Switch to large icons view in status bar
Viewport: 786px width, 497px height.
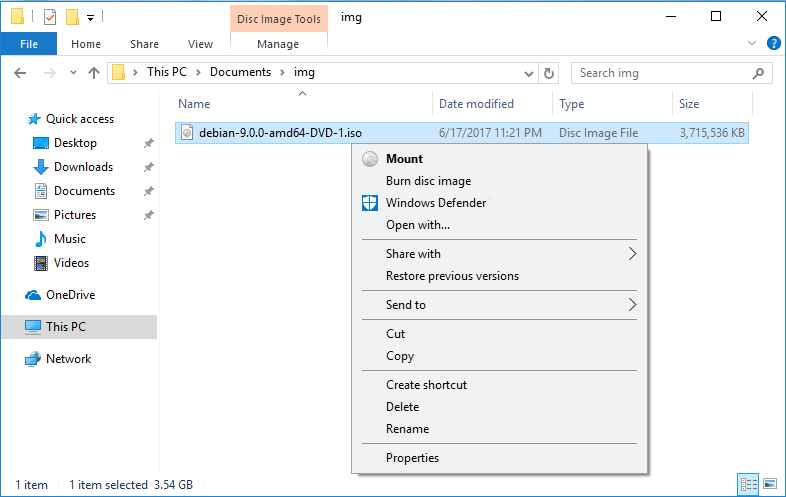[769, 484]
